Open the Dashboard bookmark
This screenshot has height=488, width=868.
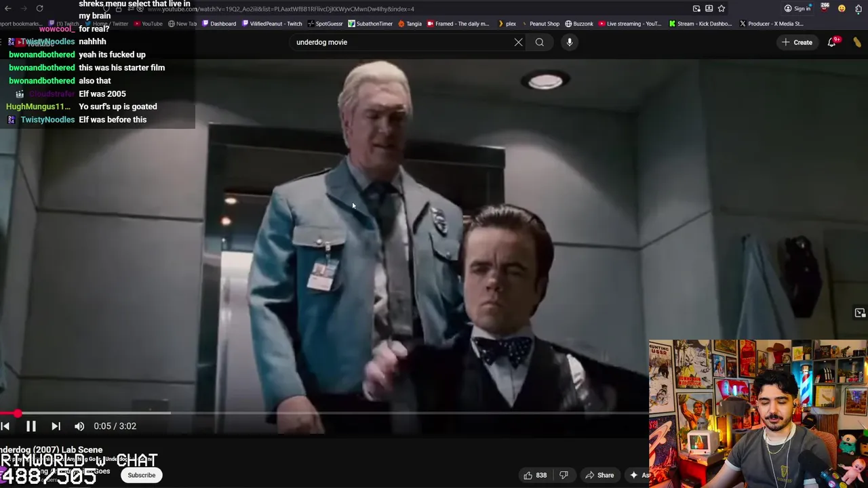(x=219, y=24)
